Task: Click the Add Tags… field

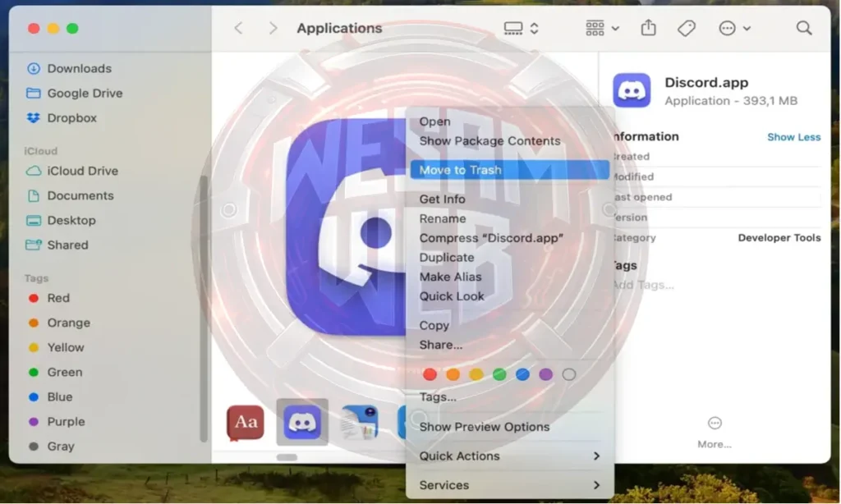Action: (x=644, y=285)
